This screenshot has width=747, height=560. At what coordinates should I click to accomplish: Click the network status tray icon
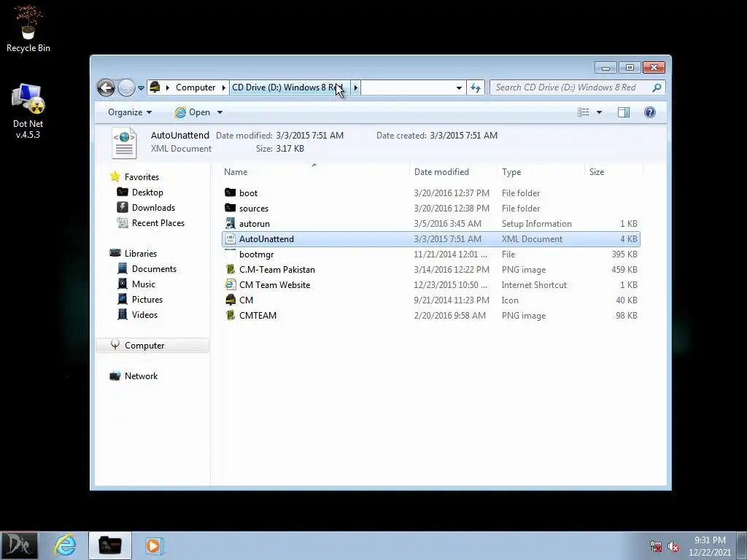pyautogui.click(x=656, y=547)
